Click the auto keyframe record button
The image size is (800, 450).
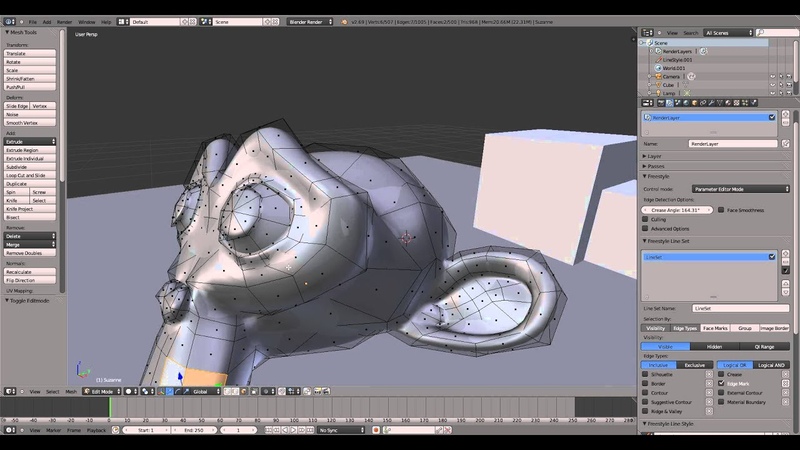(376, 430)
